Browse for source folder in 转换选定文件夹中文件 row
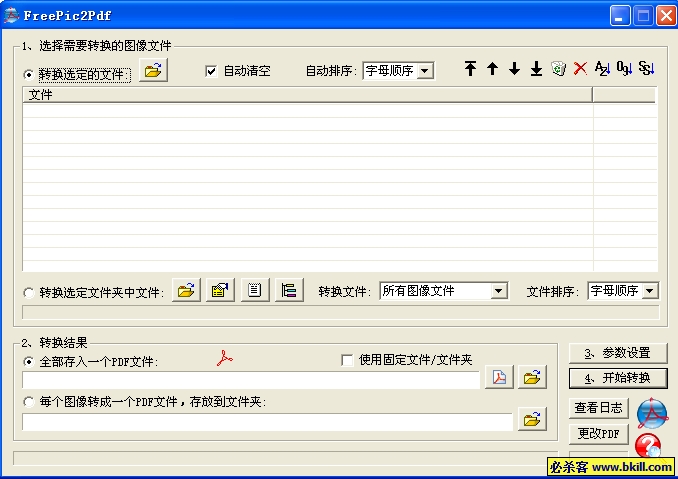 pyautogui.click(x=186, y=290)
